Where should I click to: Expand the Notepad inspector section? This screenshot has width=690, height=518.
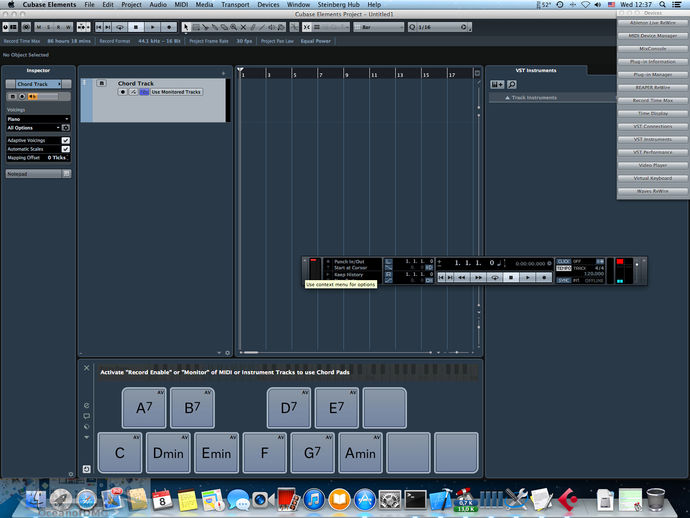coord(38,174)
